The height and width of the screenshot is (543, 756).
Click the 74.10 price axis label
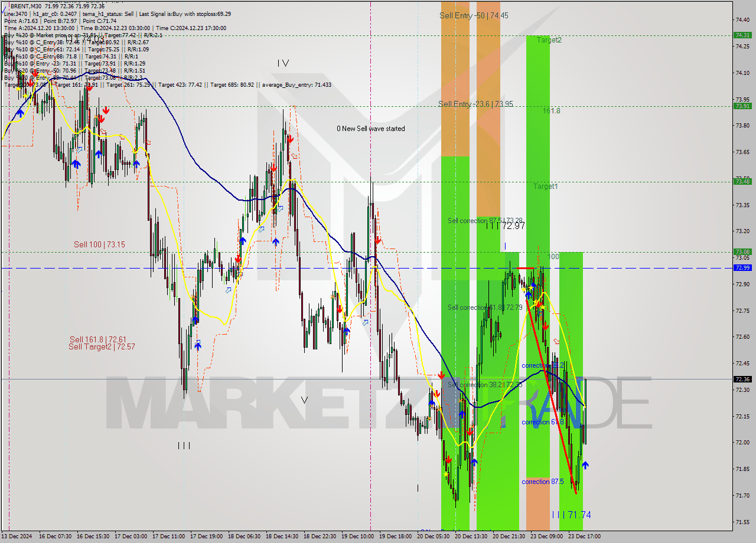[742, 73]
